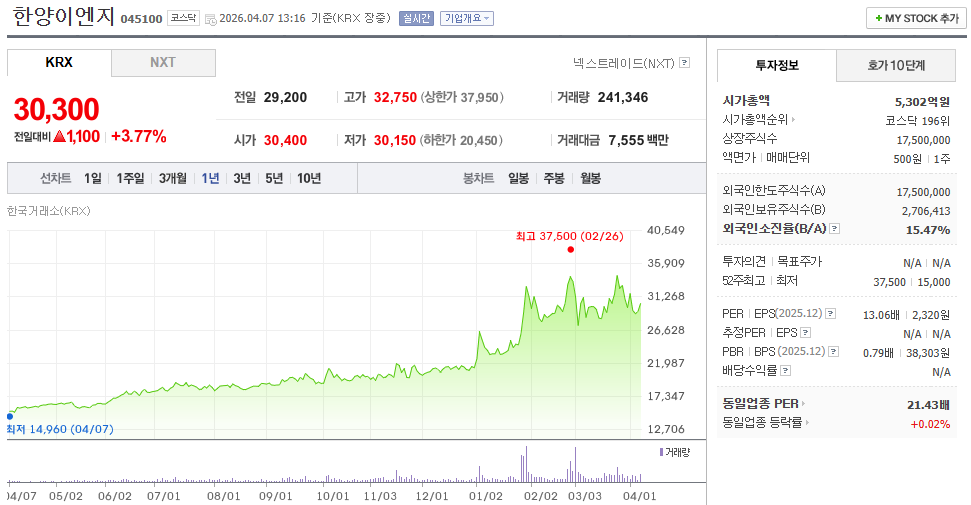971x505 pixels.
Task: Click the 15.47% foreign ownership ratio
Action: point(928,230)
